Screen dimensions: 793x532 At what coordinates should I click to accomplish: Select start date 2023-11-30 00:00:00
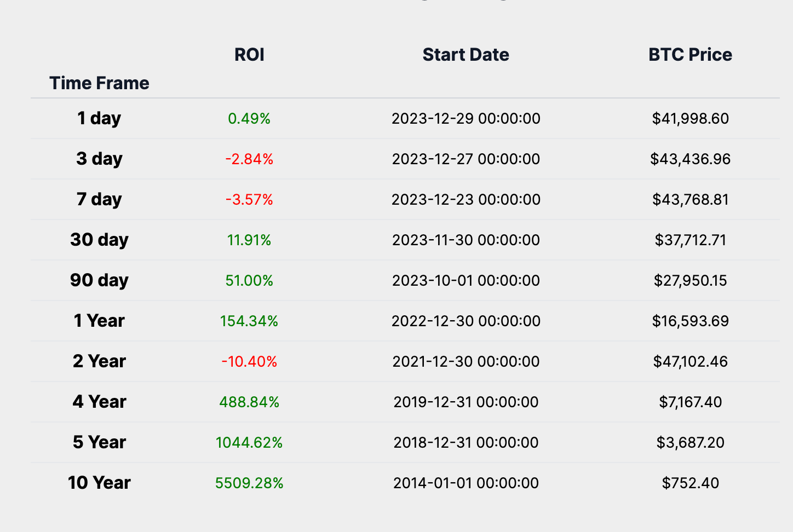(x=466, y=240)
